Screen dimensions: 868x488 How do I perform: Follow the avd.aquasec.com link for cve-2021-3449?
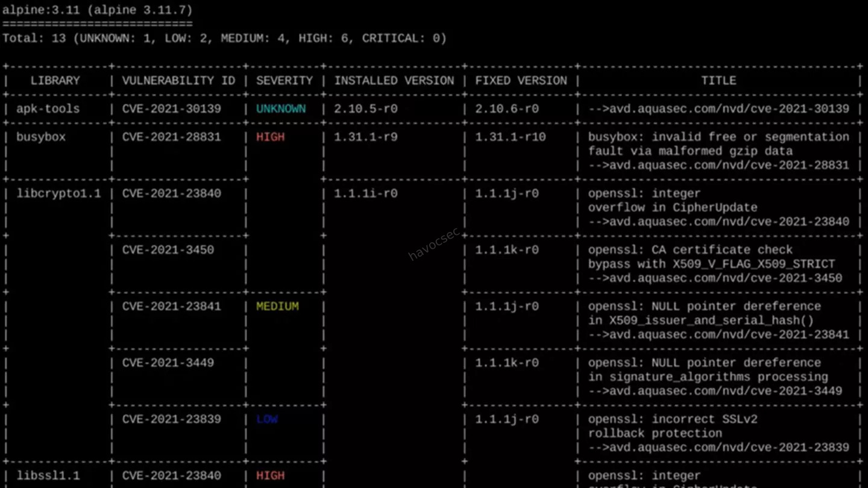tap(715, 391)
